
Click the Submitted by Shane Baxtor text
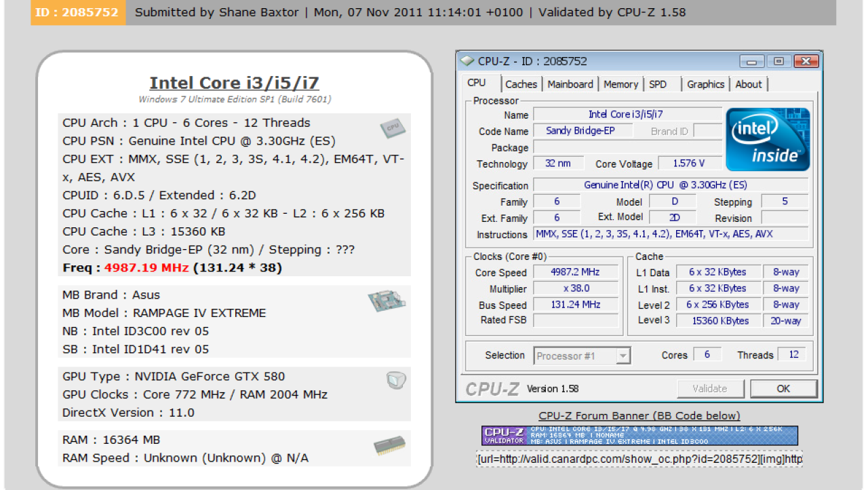pyautogui.click(x=215, y=12)
